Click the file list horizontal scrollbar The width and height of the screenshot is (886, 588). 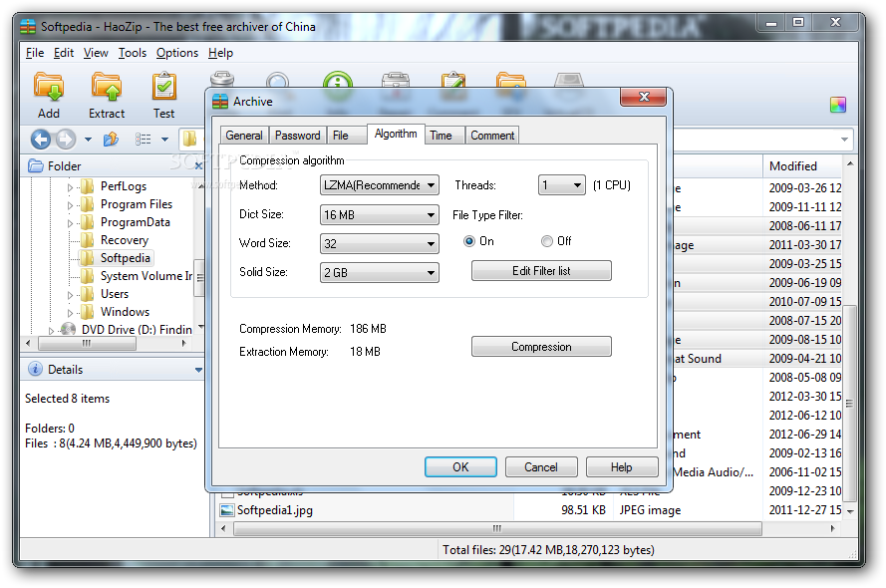[497, 528]
